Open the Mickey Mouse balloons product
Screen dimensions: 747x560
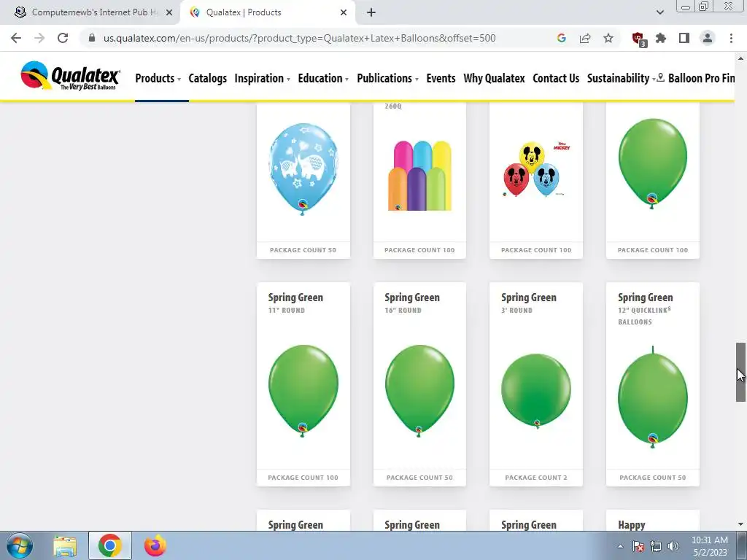536,180
